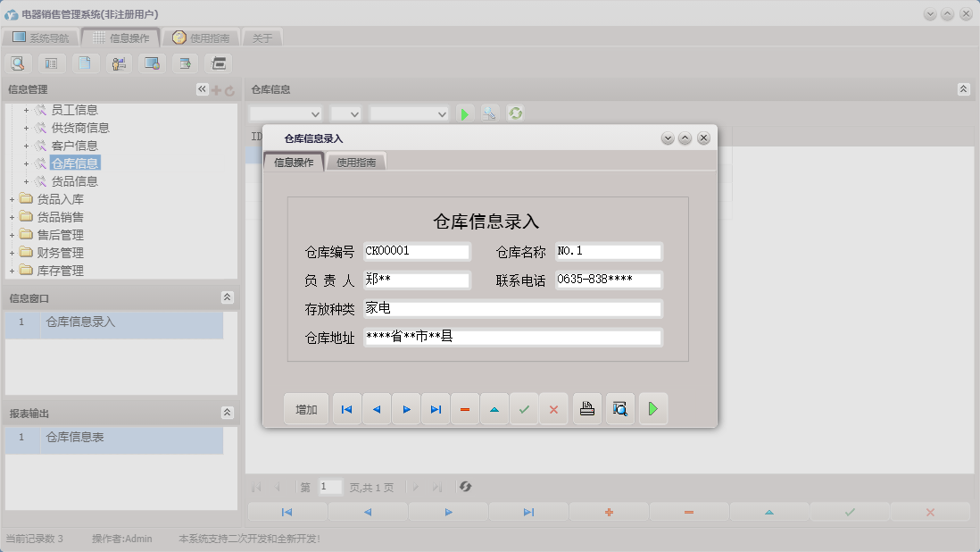The width and height of the screenshot is (980, 552).
Task: Click the 仓库名称 input field showing NO.1
Action: coord(607,252)
